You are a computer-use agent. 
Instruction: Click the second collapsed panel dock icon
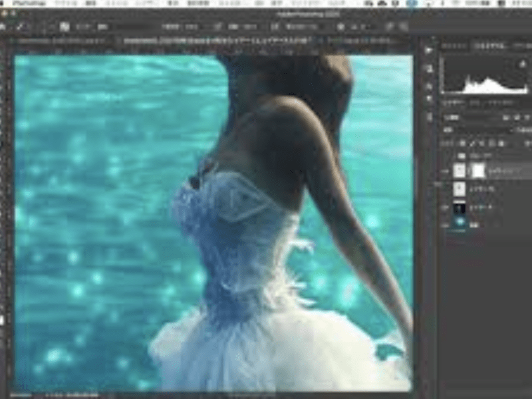(x=428, y=67)
